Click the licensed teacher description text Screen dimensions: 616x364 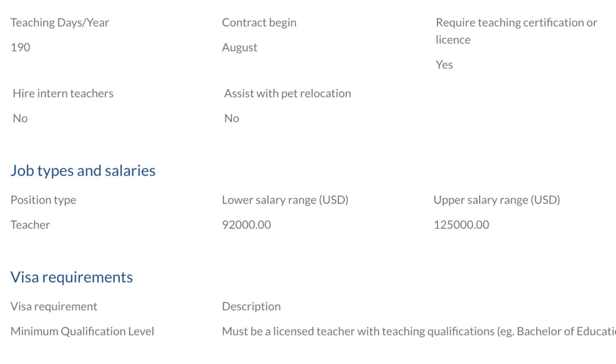[419, 332]
